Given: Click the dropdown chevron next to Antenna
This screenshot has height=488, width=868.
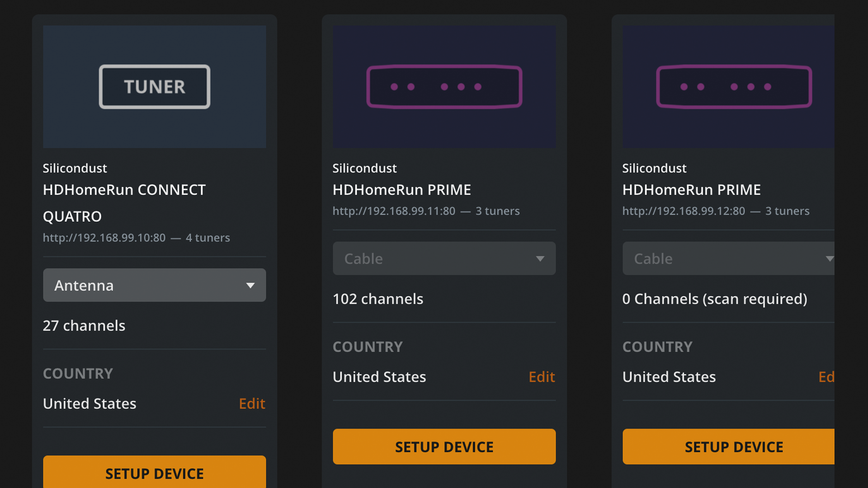Looking at the screenshot, I should (x=249, y=285).
